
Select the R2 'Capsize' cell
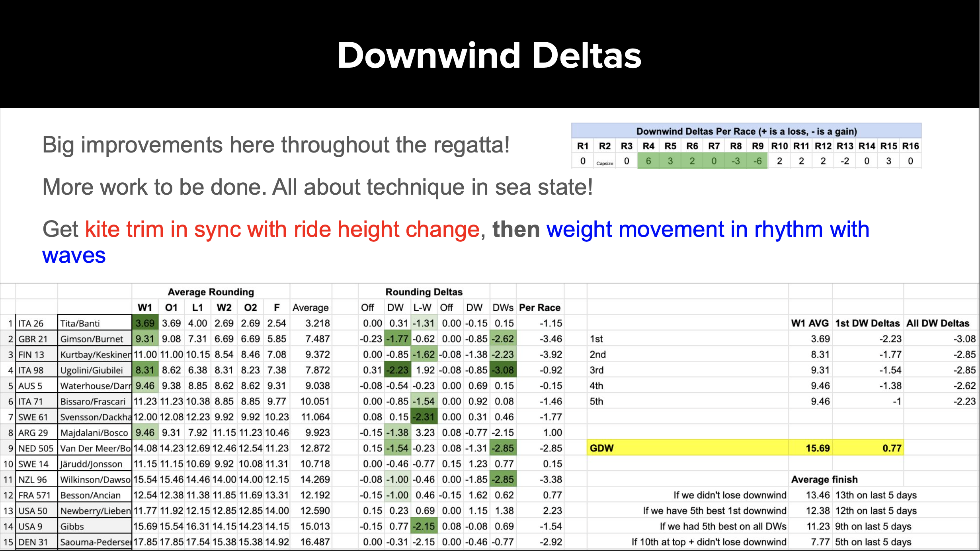[605, 161]
